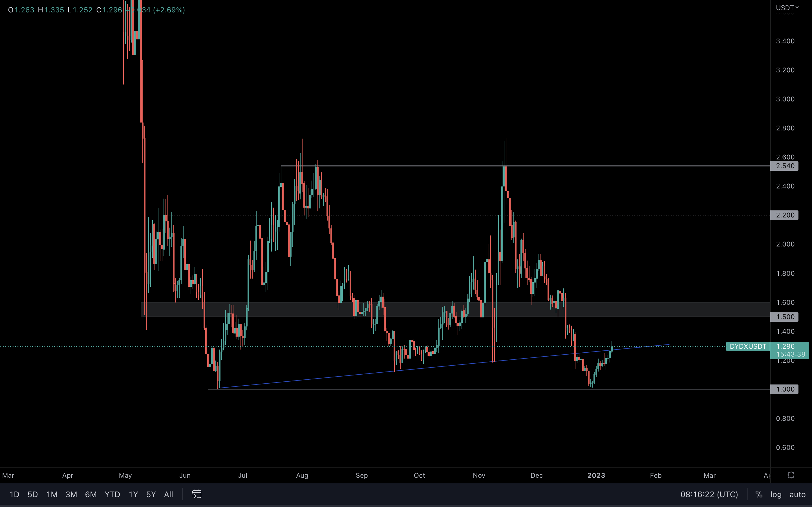Open chart settings gear icon
Viewport: 812px width, 507px height.
[x=791, y=475]
